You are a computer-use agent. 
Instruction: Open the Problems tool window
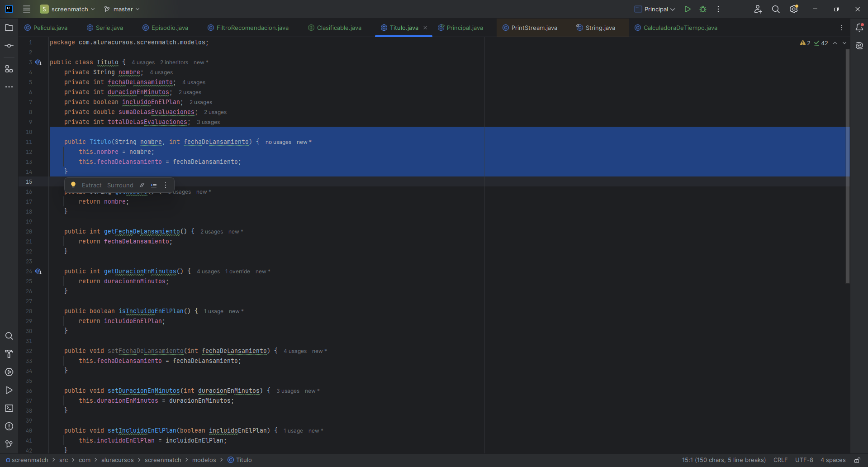(9, 426)
